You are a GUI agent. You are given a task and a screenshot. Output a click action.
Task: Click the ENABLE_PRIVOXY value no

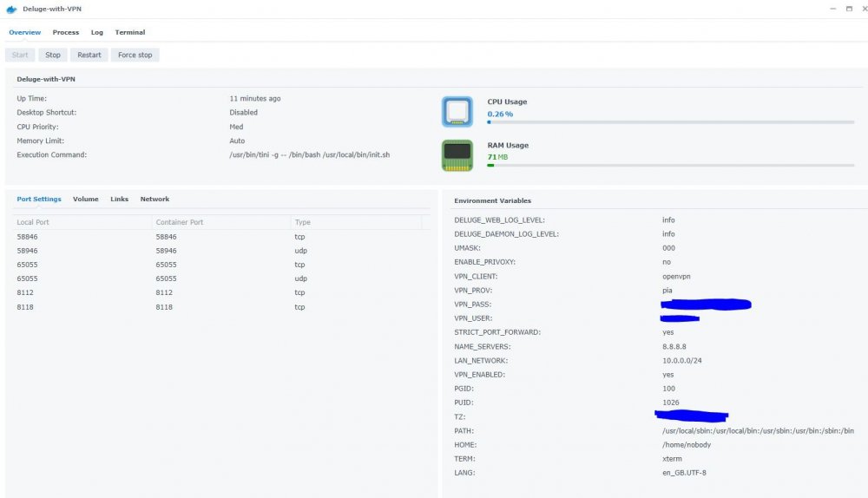[666, 262]
